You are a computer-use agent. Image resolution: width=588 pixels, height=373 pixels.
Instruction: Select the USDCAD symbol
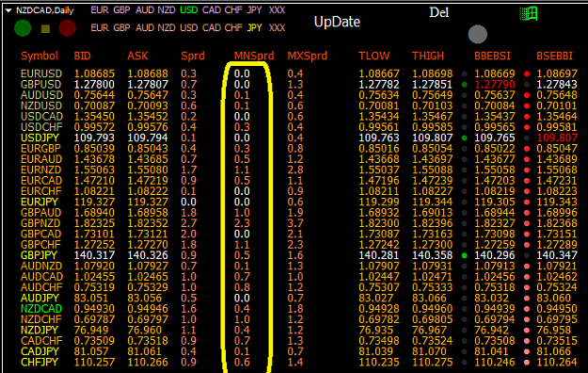pyautogui.click(x=41, y=117)
